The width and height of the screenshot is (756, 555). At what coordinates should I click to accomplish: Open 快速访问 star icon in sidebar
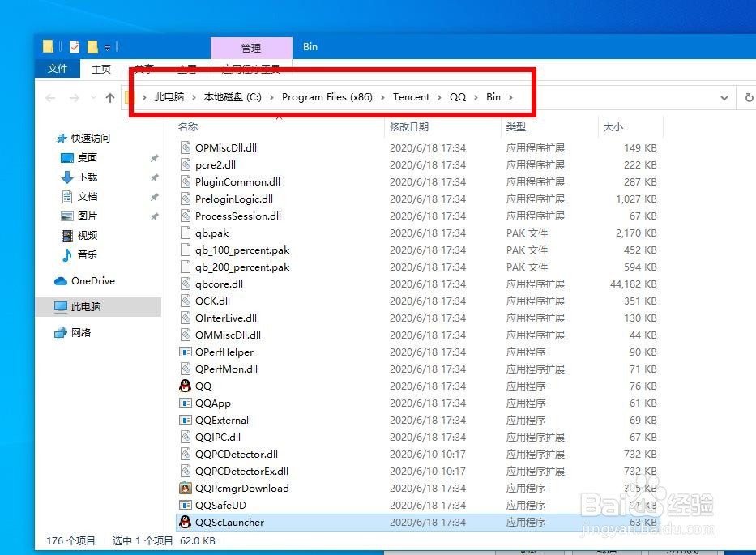coord(62,139)
